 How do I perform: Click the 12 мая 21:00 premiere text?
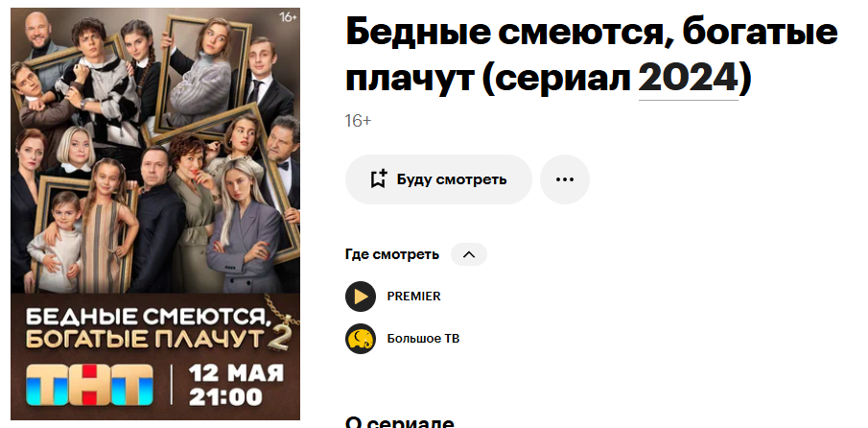pos(236,385)
